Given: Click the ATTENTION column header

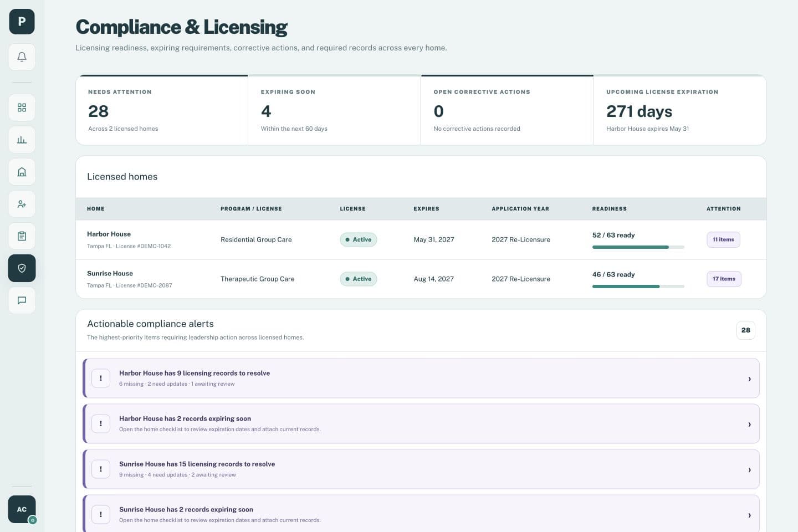Looking at the screenshot, I should click(724, 209).
